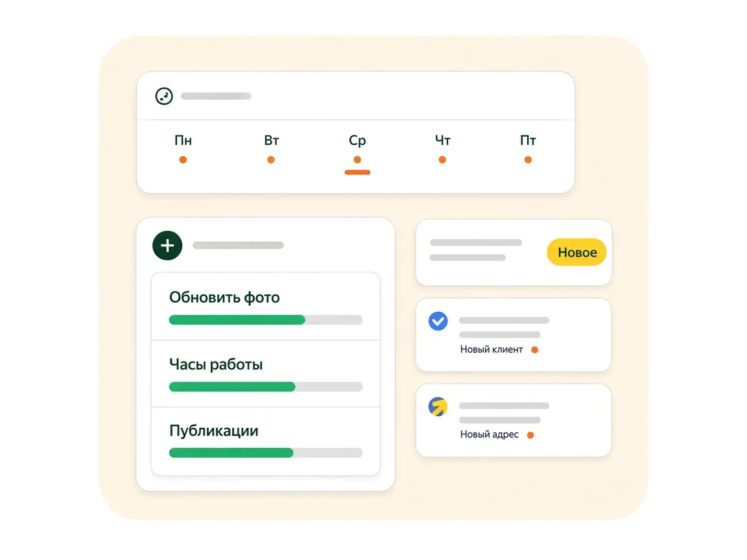Open the Публикации task
This screenshot has height=560, width=747.
(x=265, y=441)
